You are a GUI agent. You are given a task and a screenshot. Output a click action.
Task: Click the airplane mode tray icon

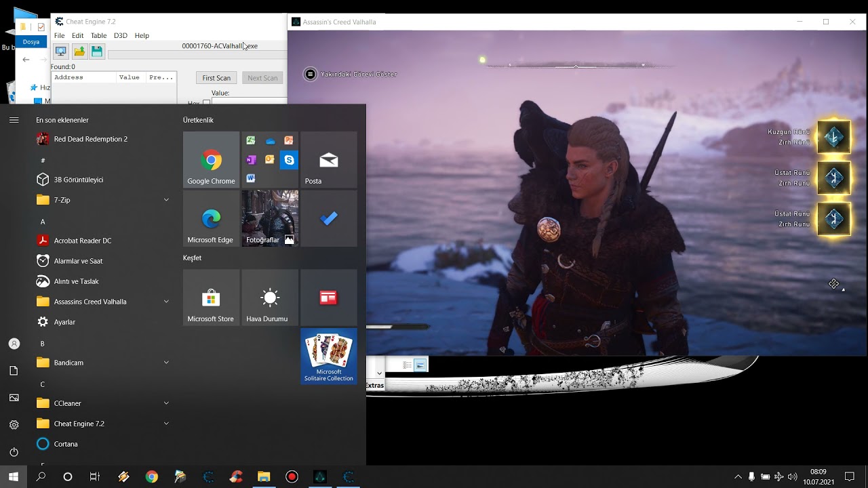pos(778,477)
